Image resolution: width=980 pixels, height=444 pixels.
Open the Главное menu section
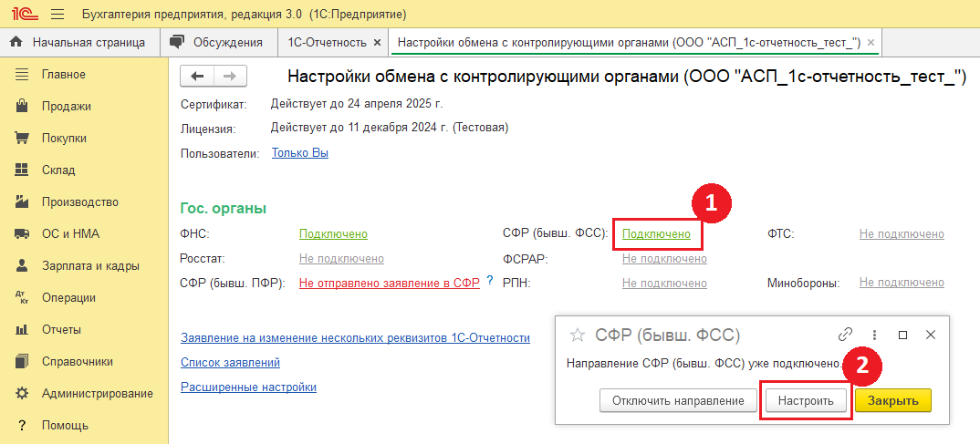tap(64, 75)
